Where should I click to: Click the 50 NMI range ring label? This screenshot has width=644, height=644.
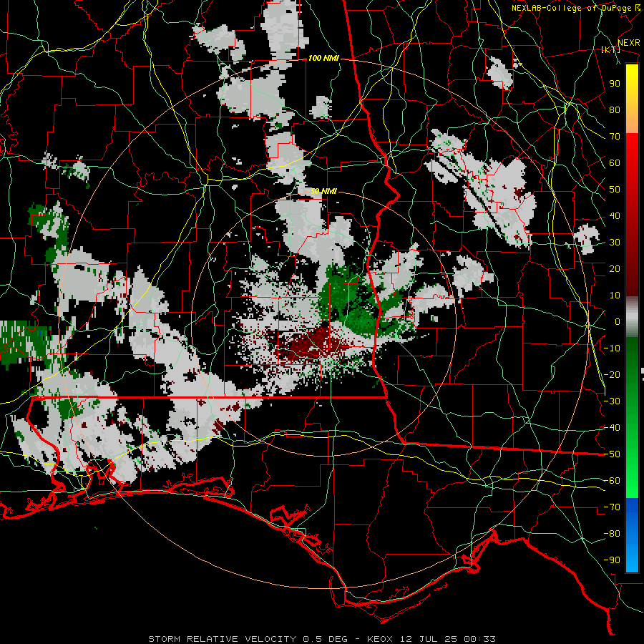pyautogui.click(x=323, y=191)
